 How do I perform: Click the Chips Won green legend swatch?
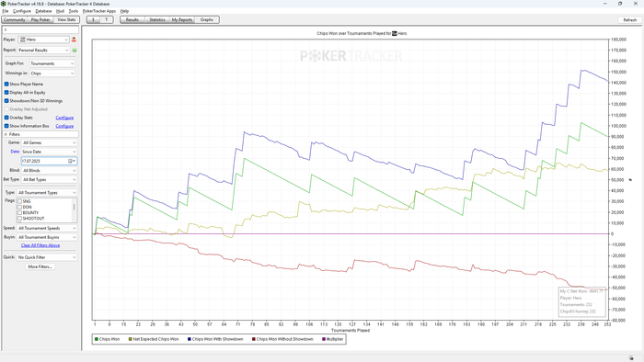pyautogui.click(x=97, y=339)
